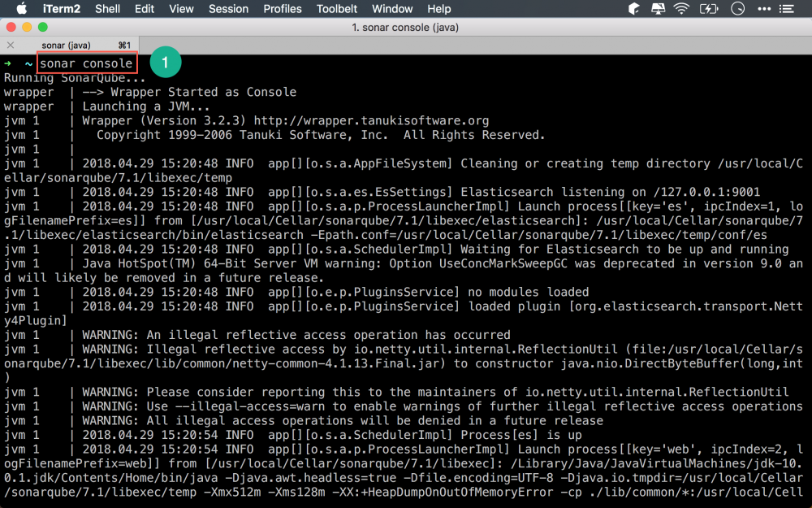Click the display monitor menu bar icon
This screenshot has width=812, height=508.
coord(658,9)
